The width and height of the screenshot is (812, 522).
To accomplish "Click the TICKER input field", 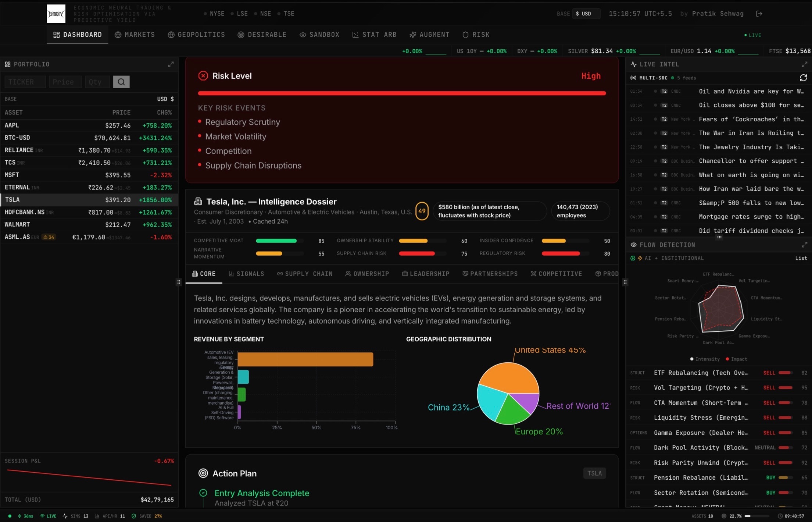I will (x=25, y=82).
